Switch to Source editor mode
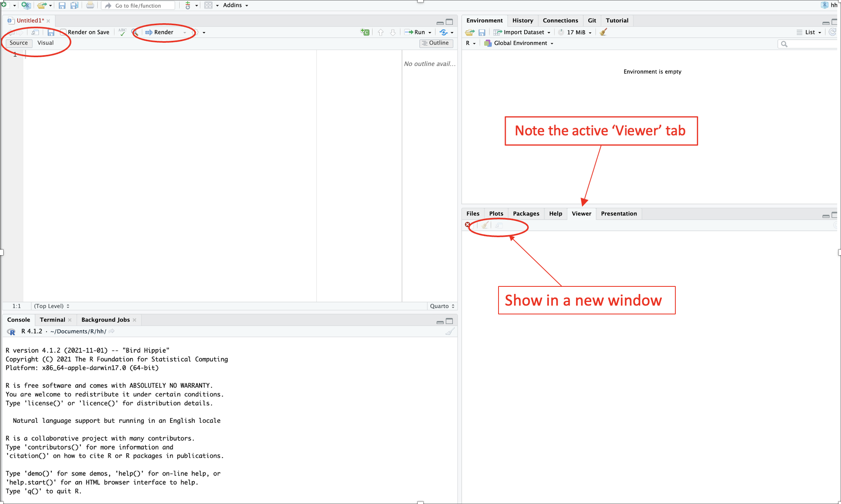The width and height of the screenshot is (841, 504). pyautogui.click(x=18, y=42)
